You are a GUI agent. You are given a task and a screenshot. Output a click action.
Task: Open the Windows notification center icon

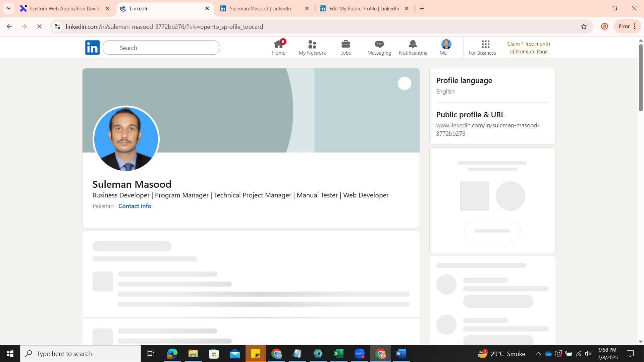pyautogui.click(x=630, y=354)
